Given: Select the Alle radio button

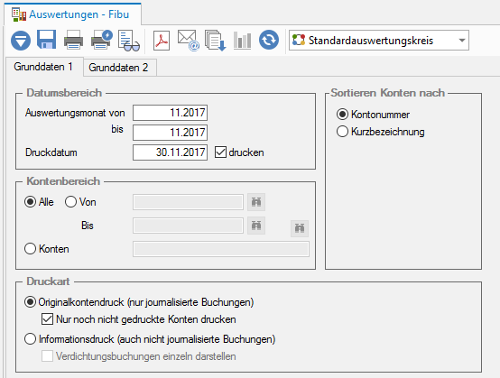Looking at the screenshot, I should click(30, 202).
